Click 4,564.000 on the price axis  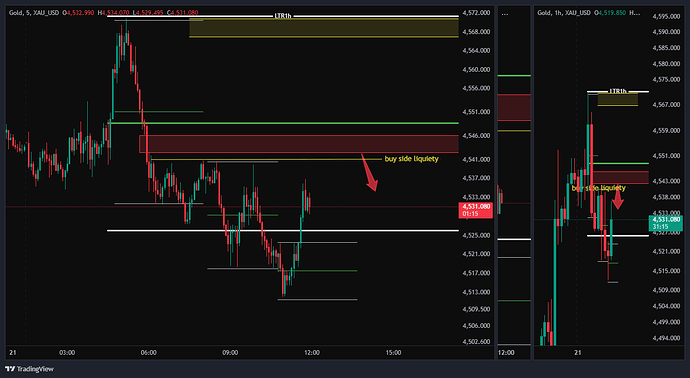(476, 51)
